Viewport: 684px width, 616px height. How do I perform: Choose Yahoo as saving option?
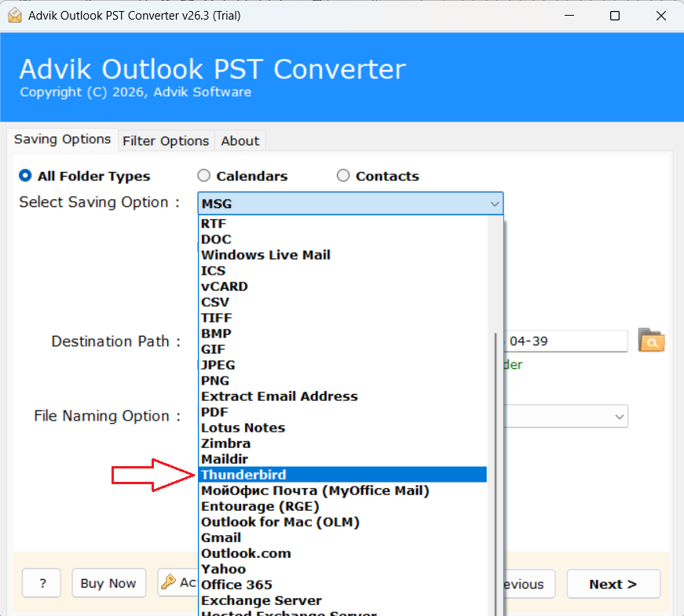[x=343, y=569]
